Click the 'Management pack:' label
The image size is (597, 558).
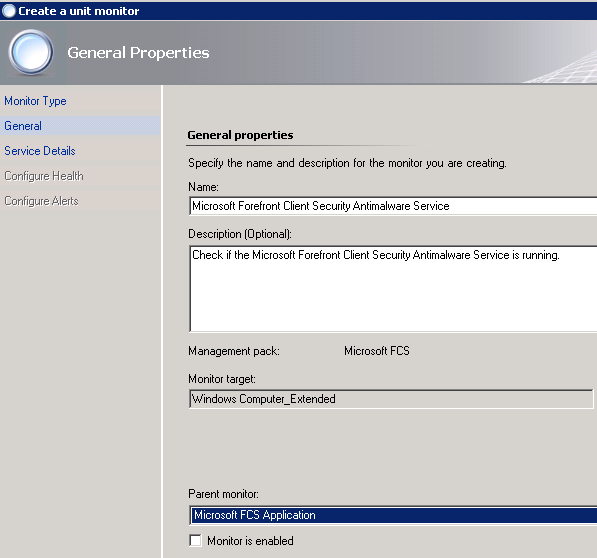[234, 351]
